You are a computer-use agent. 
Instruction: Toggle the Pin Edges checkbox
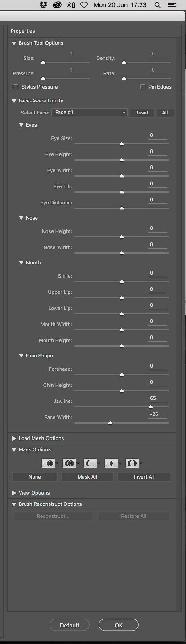pyautogui.click(x=143, y=87)
